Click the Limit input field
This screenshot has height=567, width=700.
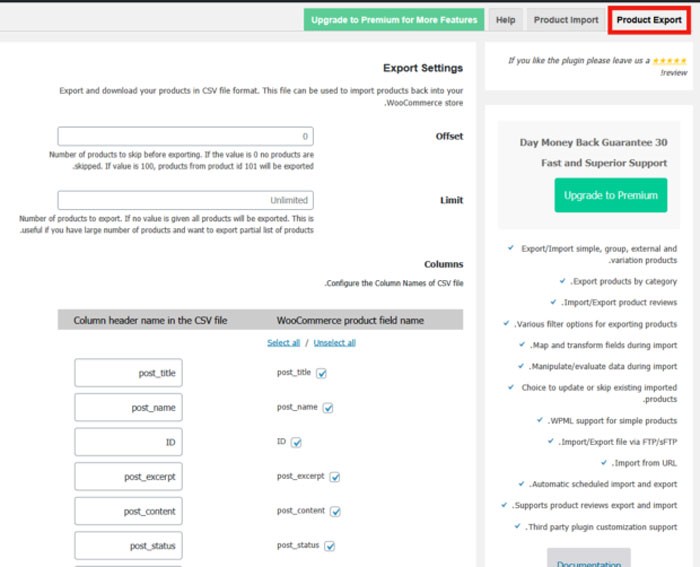tap(185, 200)
